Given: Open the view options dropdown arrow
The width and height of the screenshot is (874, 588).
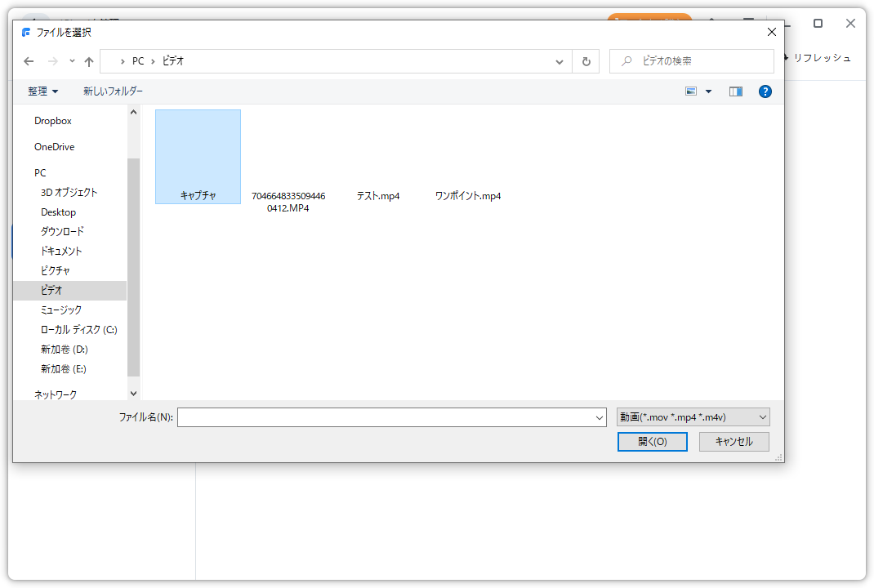Looking at the screenshot, I should [x=708, y=91].
